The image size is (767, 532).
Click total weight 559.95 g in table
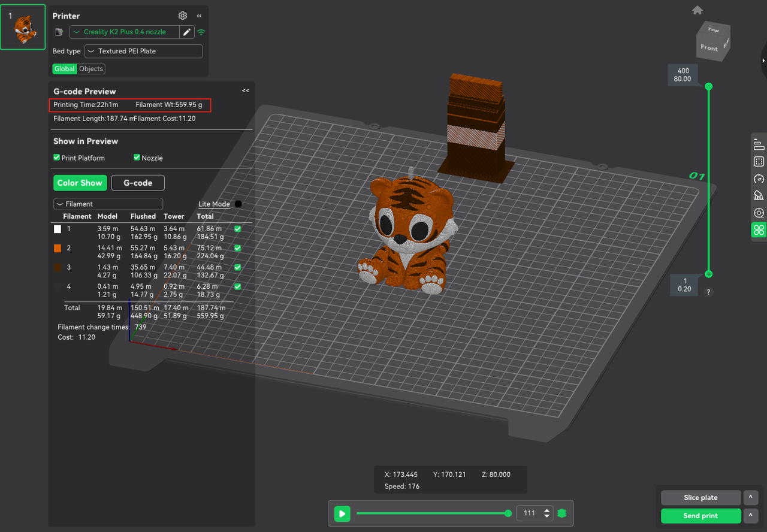click(x=209, y=316)
